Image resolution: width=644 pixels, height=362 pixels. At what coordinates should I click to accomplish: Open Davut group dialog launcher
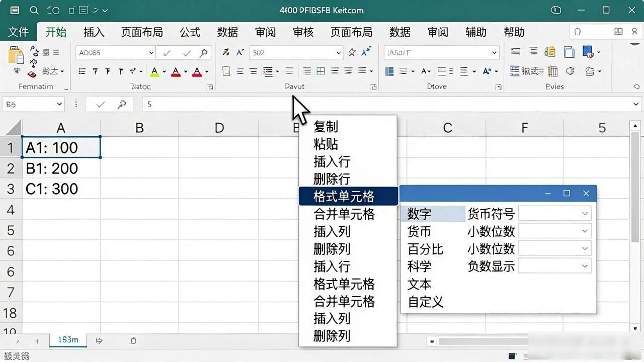373,87
